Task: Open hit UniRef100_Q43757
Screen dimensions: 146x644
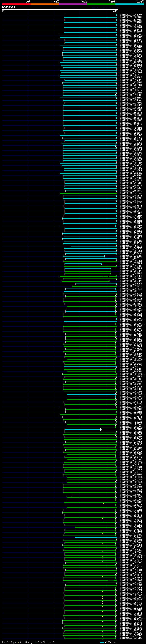Action: tap(131, 15)
